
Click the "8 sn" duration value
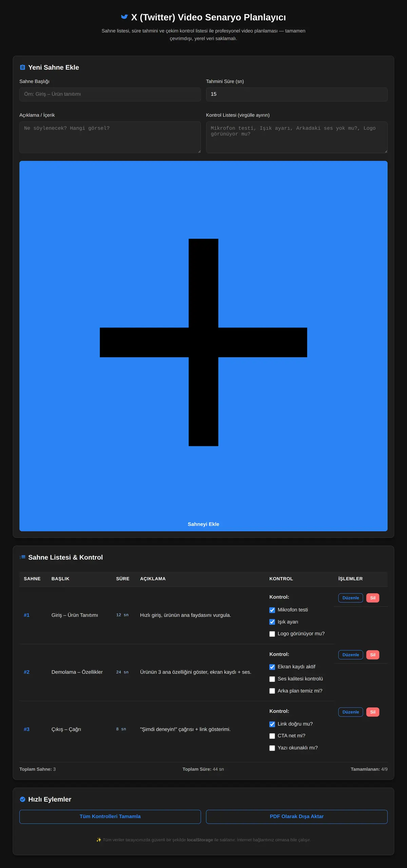(121, 729)
